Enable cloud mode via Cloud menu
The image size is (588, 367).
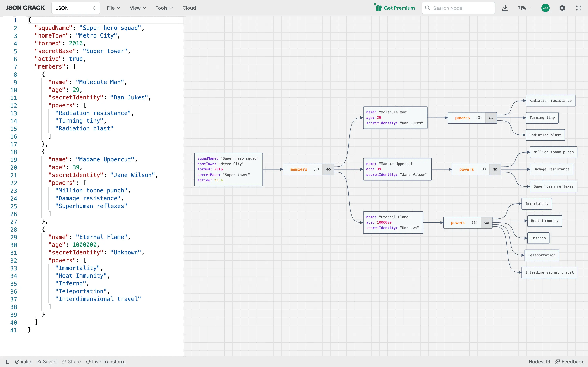pyautogui.click(x=189, y=8)
